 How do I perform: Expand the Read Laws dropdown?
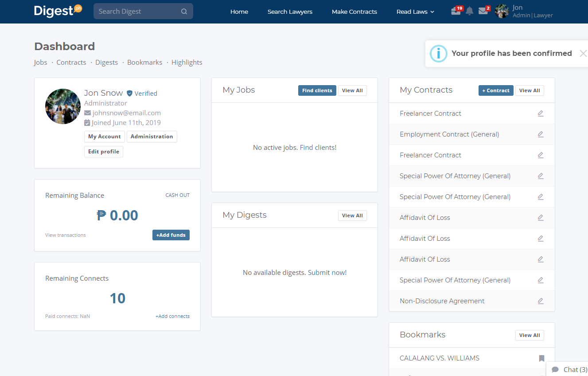(x=415, y=12)
